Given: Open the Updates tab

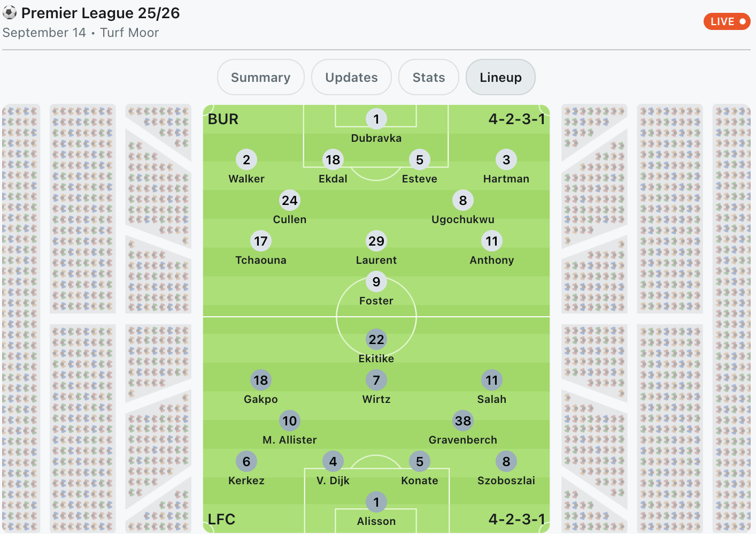Looking at the screenshot, I should coord(352,77).
